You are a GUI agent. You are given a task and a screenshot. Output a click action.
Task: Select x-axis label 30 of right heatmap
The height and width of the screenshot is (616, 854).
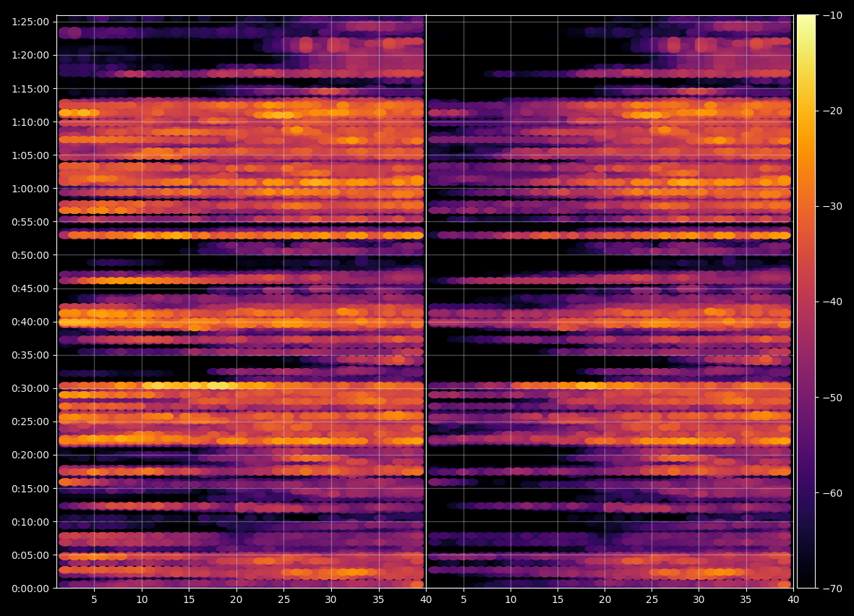coord(699,599)
